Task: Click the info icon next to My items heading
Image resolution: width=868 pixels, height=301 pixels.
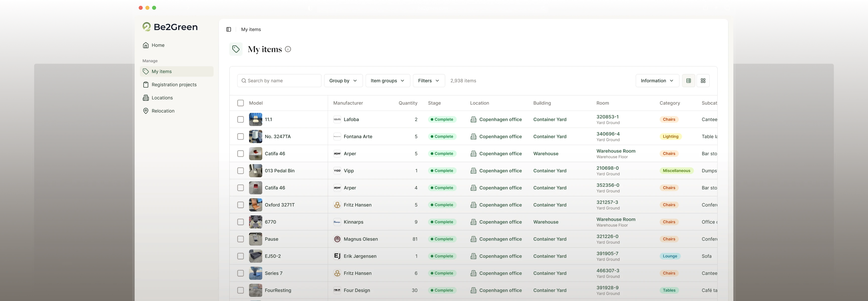Action: [288, 49]
